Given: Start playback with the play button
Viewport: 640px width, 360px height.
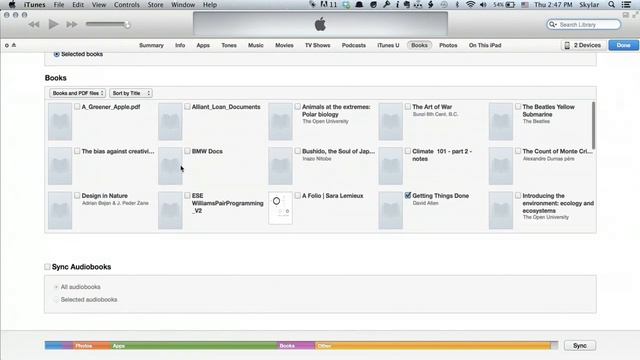Looking at the screenshot, I should (53, 24).
